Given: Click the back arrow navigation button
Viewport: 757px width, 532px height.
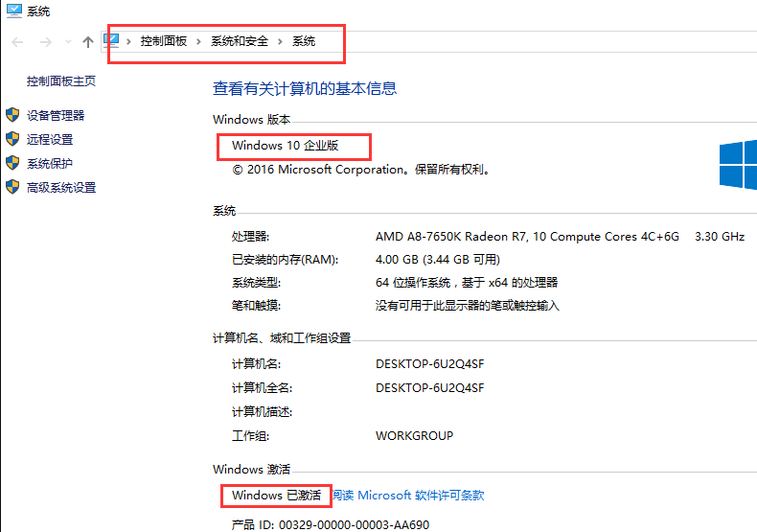Looking at the screenshot, I should tap(17, 42).
